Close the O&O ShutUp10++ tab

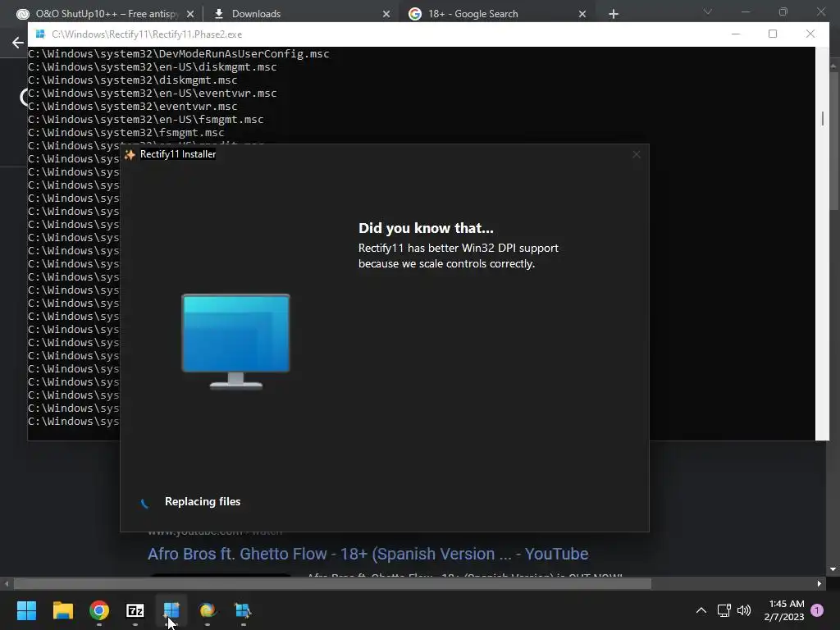pos(190,14)
